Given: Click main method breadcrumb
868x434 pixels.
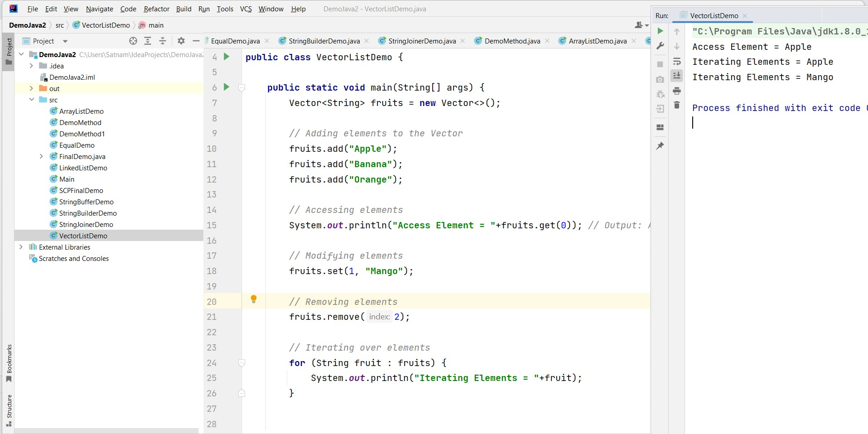Looking at the screenshot, I should (151, 25).
